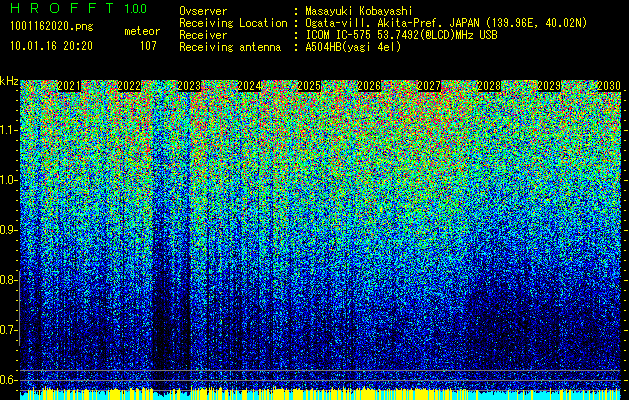
Task: Click the 0.9 frequency axis label
Action: (x=9, y=230)
